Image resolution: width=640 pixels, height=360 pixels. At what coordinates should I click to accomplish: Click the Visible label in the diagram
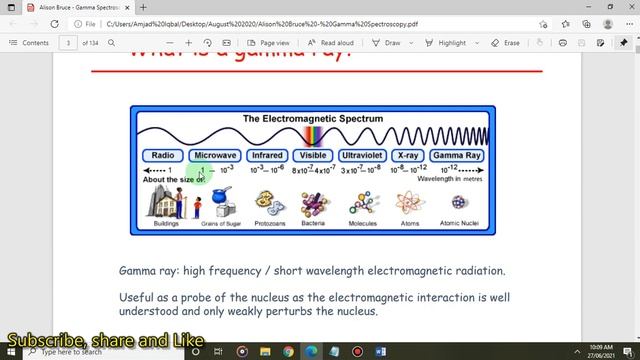click(x=313, y=156)
